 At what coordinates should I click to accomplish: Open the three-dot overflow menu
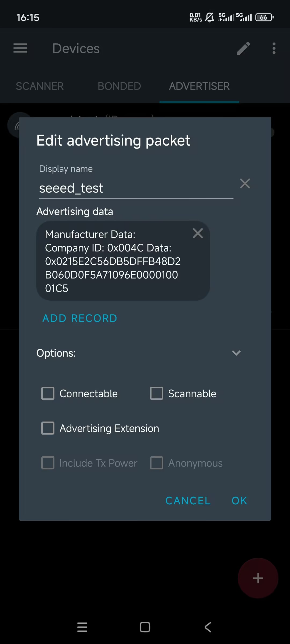pos(274,48)
